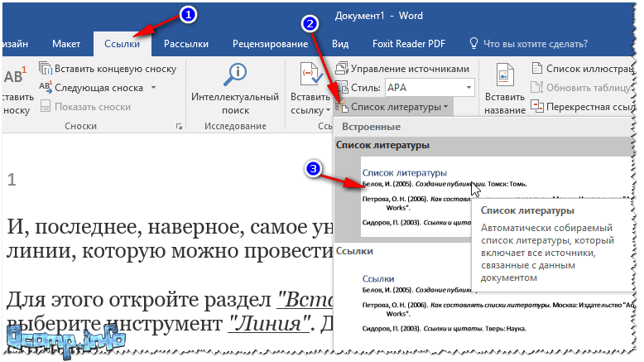Open the Ссылки ribbon tab
644x362 pixels.
pos(122,44)
